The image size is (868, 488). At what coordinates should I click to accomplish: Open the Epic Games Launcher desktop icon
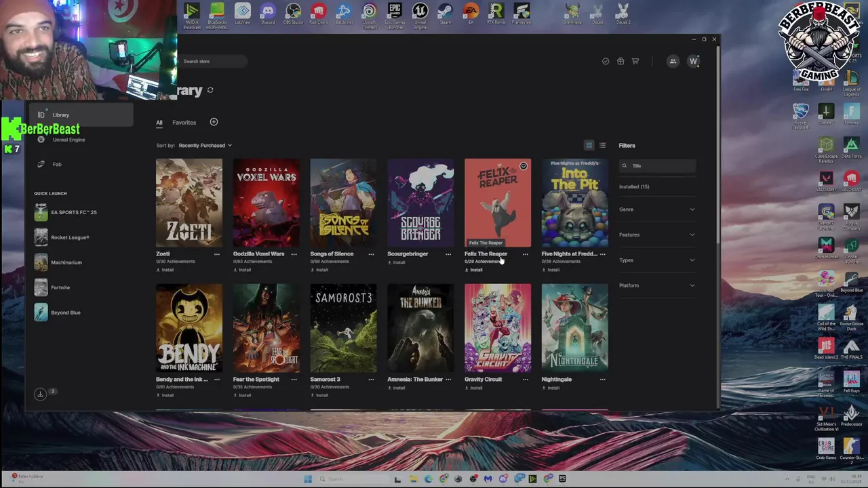[395, 16]
